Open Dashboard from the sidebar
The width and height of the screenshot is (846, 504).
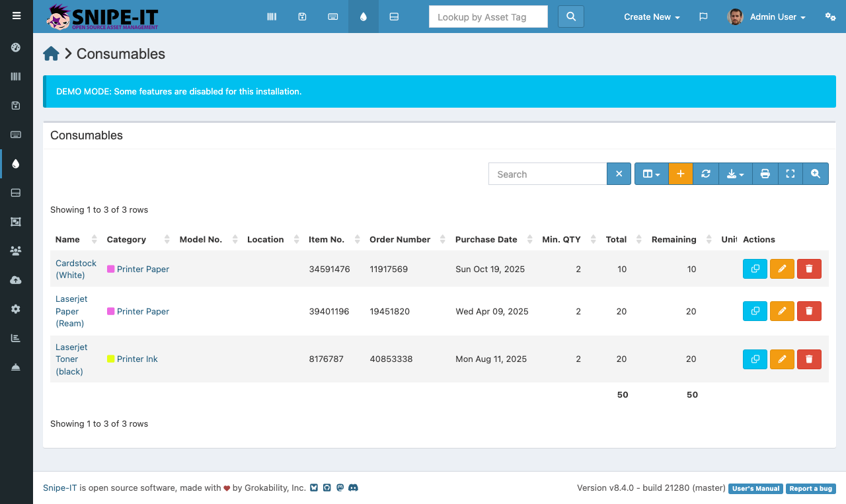pos(16,48)
